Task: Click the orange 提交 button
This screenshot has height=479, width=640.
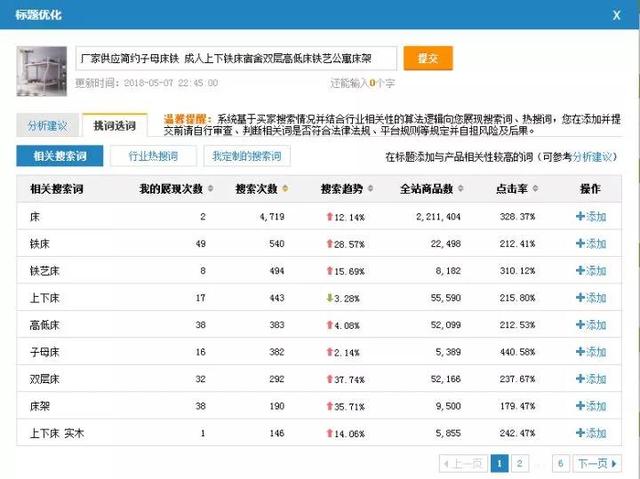Action: (x=427, y=59)
